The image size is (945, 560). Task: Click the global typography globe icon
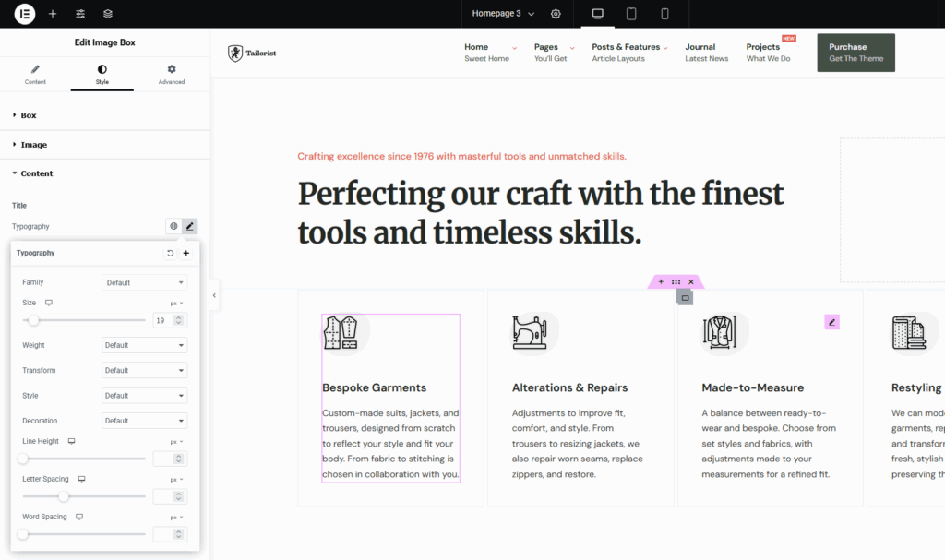coord(173,226)
